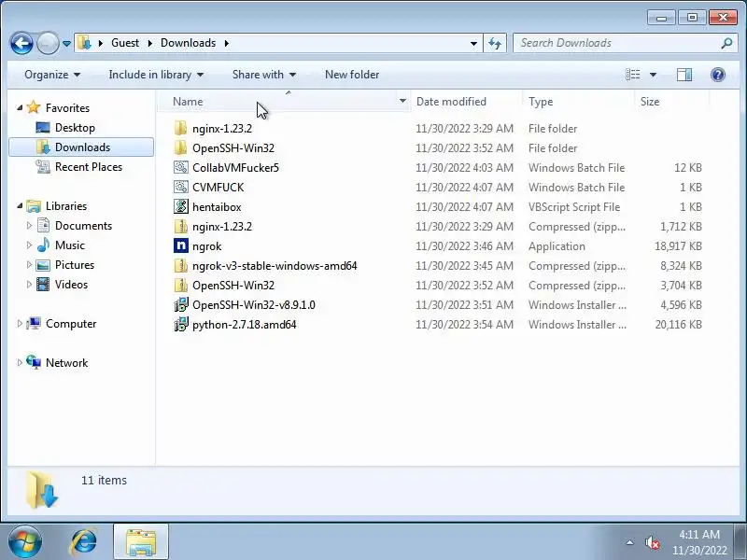Viewport: 747px width, 560px height.
Task: Open the Organize menu
Action: (x=52, y=75)
